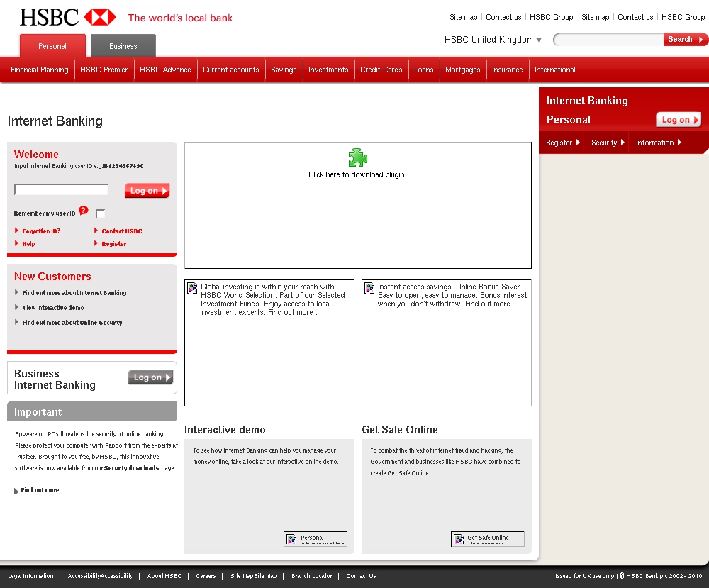Click Business Internet Banking Log on button

[150, 377]
